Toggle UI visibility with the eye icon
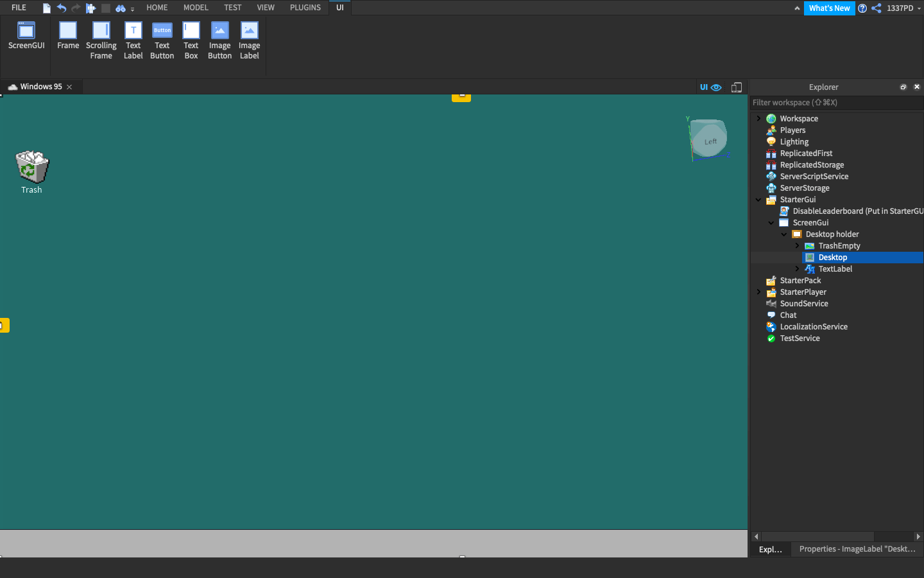Screen dimensions: 924x578 (716, 87)
